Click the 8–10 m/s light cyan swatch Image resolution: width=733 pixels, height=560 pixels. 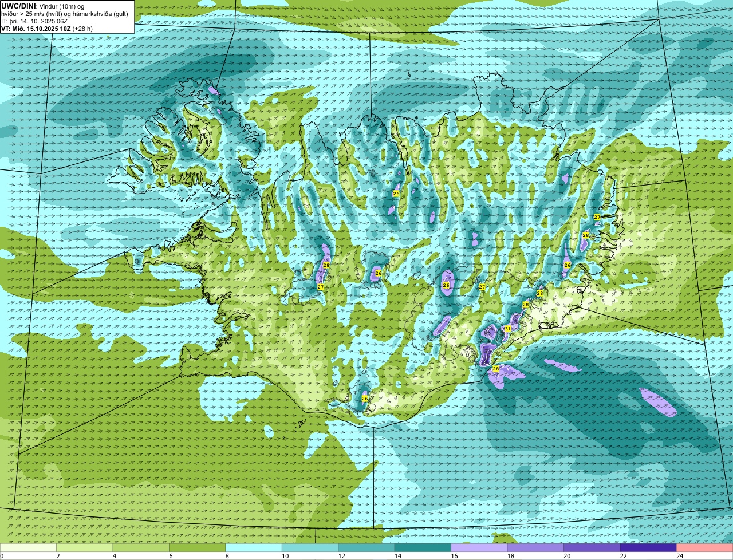pos(254,548)
